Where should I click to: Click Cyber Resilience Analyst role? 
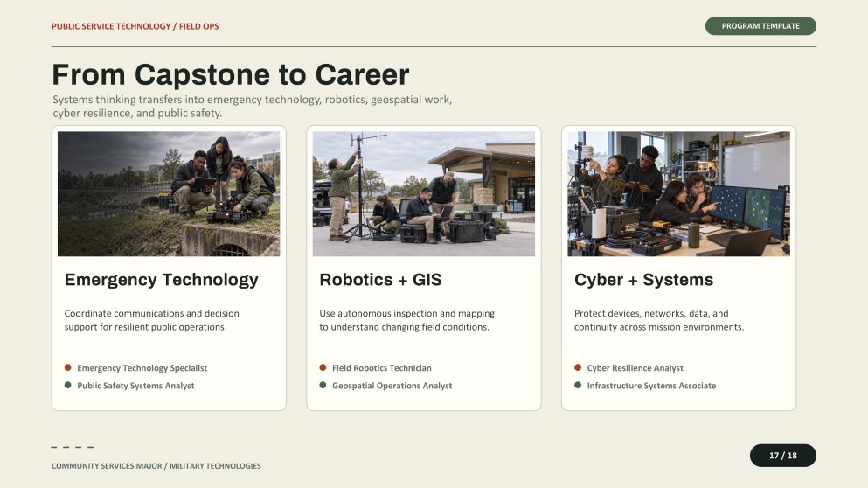point(635,368)
